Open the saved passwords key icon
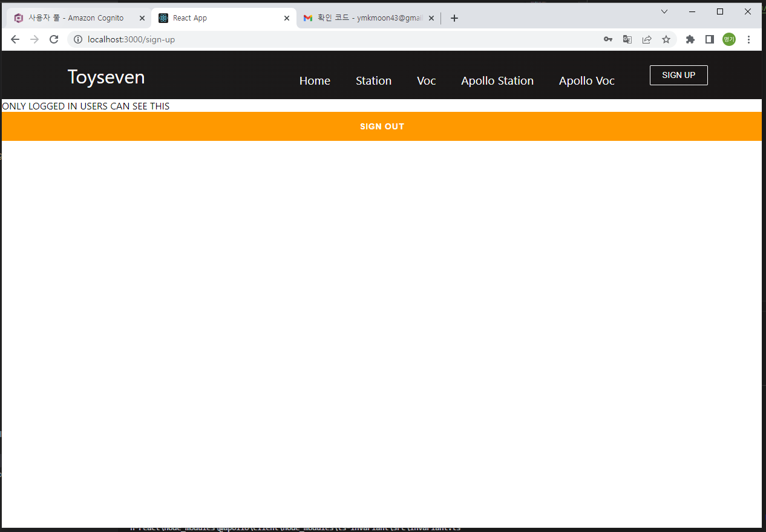 (607, 39)
